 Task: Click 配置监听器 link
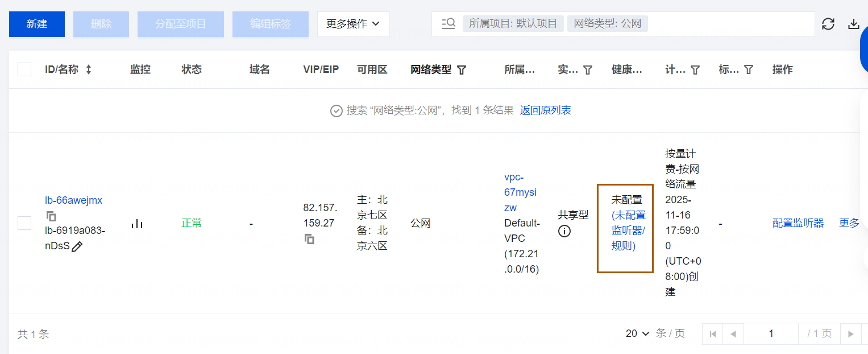(798, 223)
